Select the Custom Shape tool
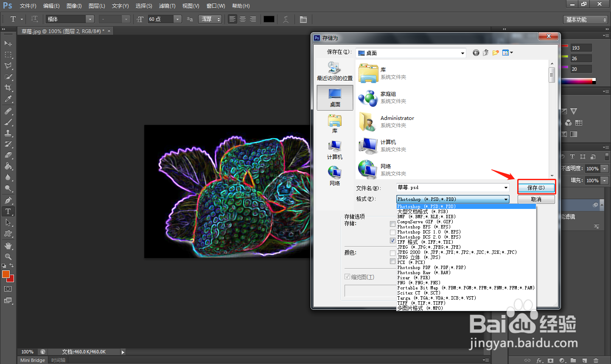611x364 pixels. (8, 233)
